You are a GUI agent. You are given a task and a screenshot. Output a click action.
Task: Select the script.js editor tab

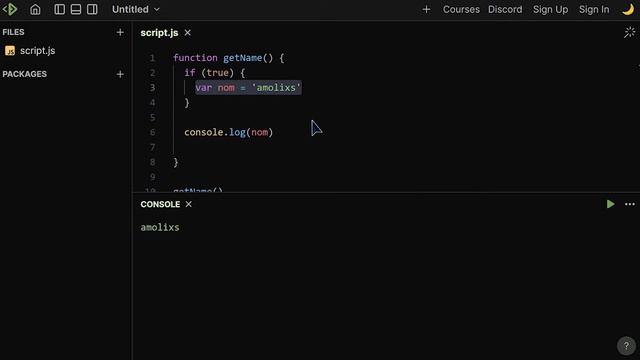click(159, 33)
